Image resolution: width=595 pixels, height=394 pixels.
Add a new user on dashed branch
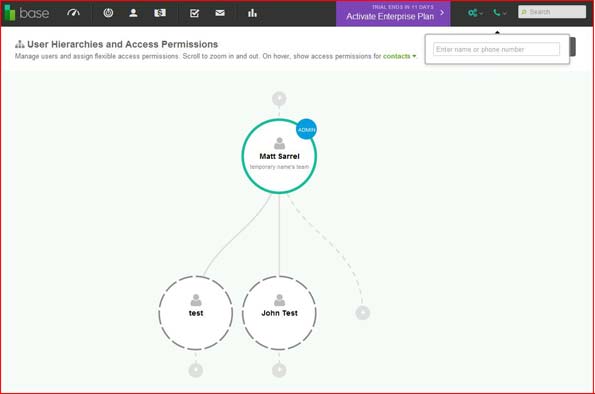pyautogui.click(x=362, y=312)
